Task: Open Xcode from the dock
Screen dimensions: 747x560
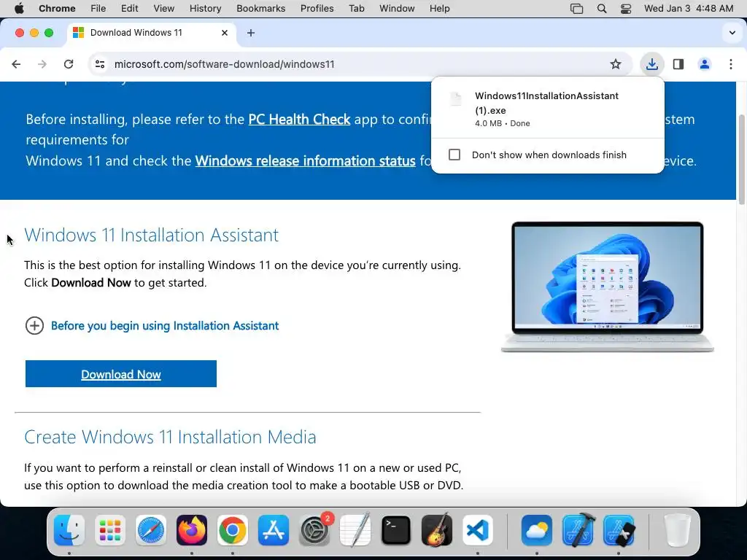Action: 578,530
